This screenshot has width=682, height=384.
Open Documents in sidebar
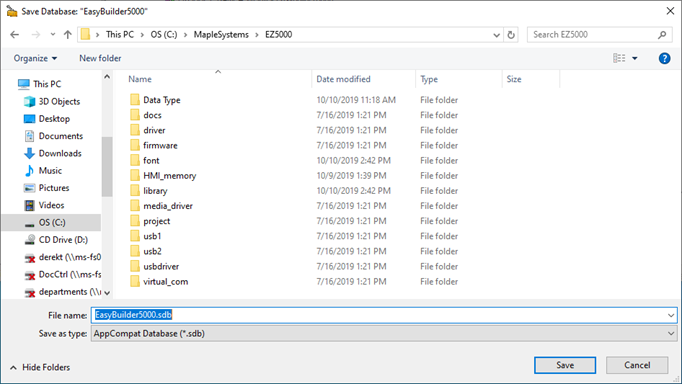click(53, 136)
